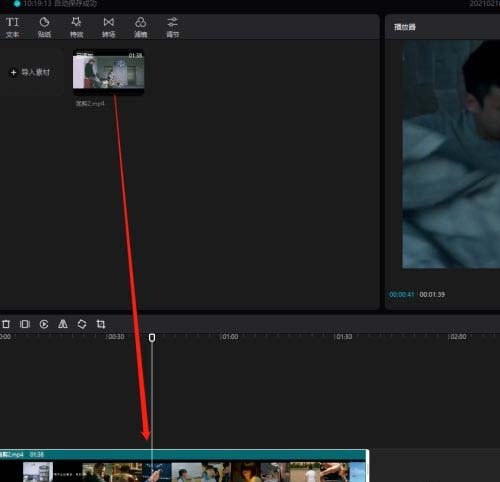The image size is (500, 482).
Task: Click the split clip icon in timeline toolbar
Action: click(x=25, y=324)
